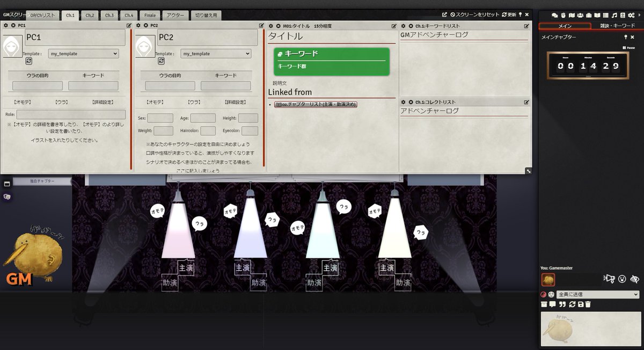
Task: Select PC1 【オモテ】 section tab
Action: click(21, 101)
